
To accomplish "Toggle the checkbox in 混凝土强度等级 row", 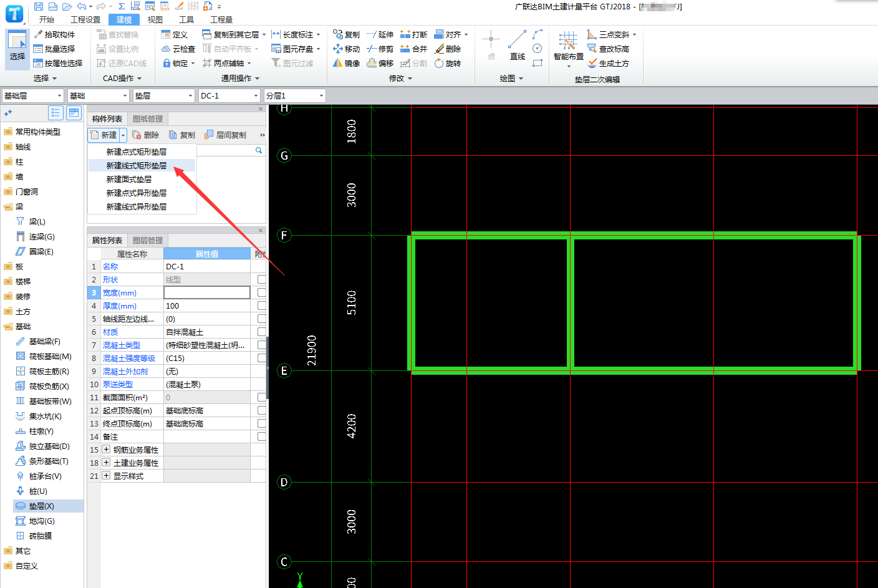I will coord(262,358).
